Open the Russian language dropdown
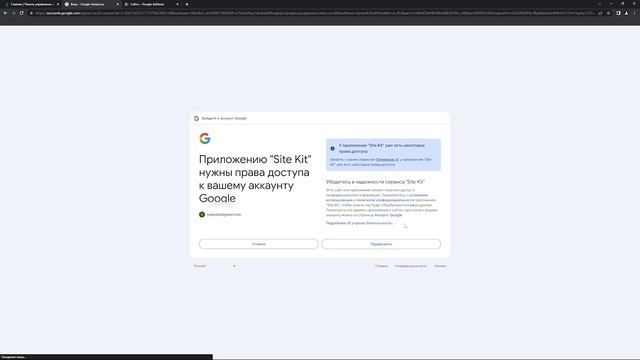The height and width of the screenshot is (360, 640). 215,266
